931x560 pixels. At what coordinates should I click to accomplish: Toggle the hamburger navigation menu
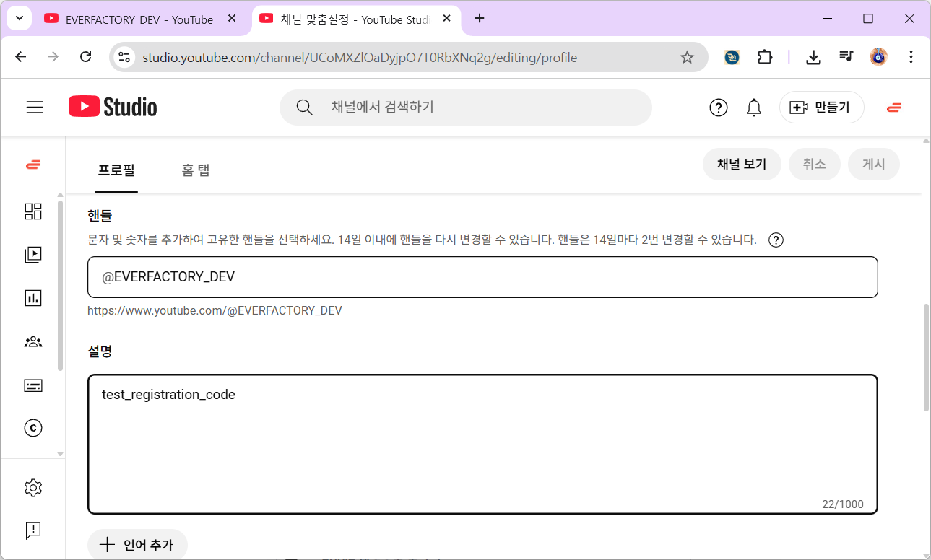(35, 108)
